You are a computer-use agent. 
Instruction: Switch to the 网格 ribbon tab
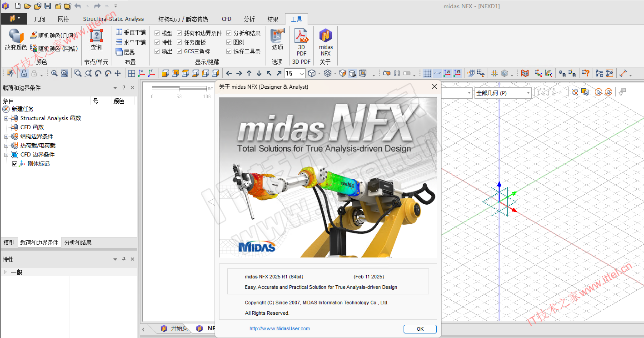click(x=63, y=19)
